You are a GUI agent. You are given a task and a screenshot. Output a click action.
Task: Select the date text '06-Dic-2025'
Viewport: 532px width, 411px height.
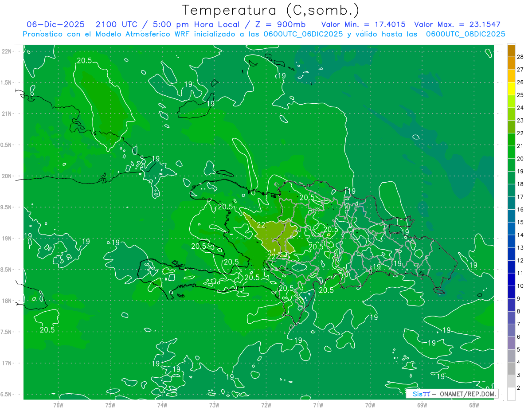pos(56,24)
